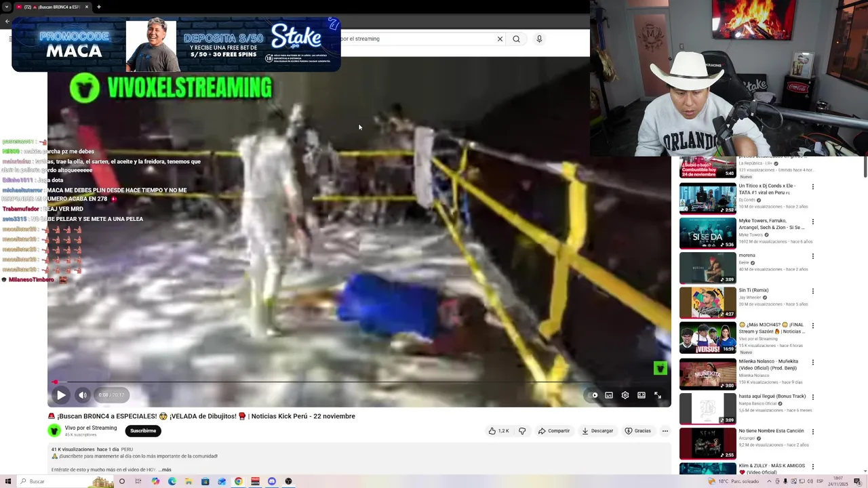868x488 pixels.
Task: Toggle autoplay switch in the video player
Action: 594,395
